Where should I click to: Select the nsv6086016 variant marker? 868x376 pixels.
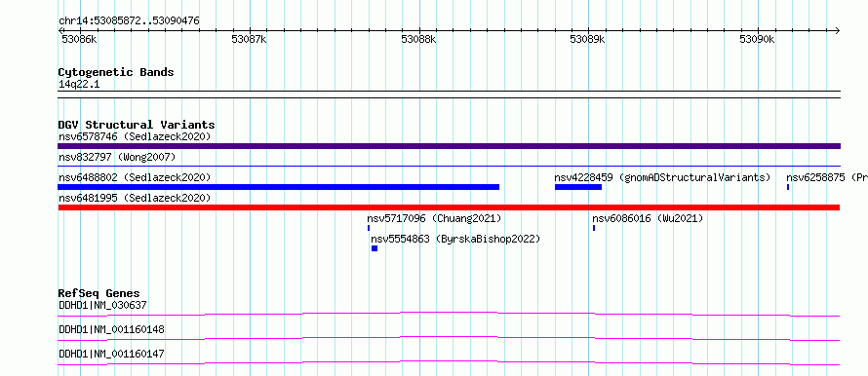tap(594, 228)
